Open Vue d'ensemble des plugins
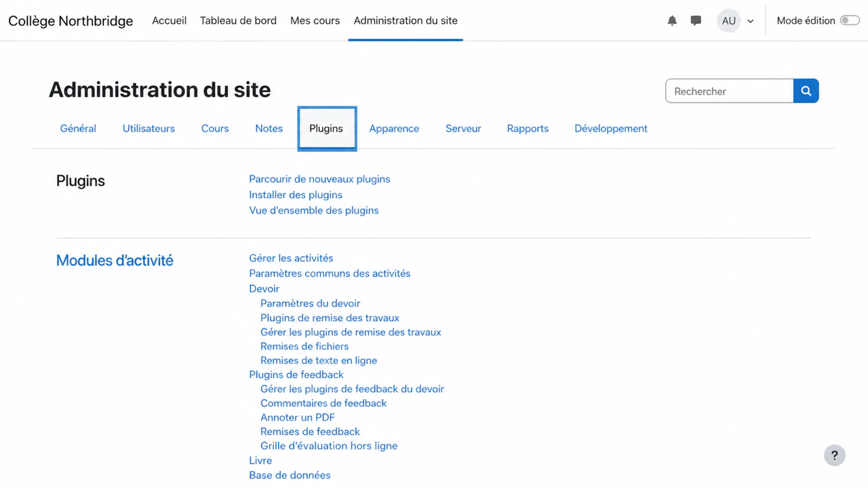 tap(314, 210)
